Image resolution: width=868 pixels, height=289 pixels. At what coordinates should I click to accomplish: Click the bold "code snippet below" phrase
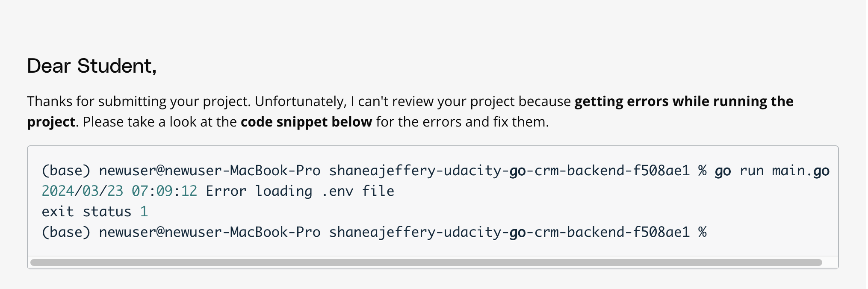[x=306, y=122]
